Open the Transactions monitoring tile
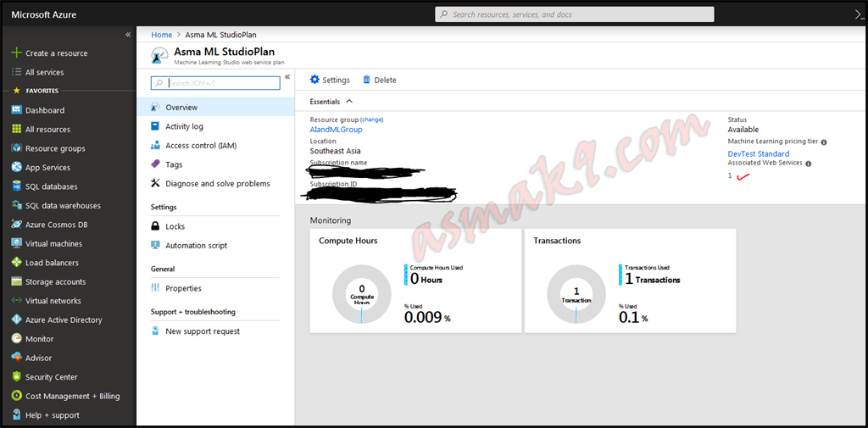Image resolution: width=868 pixels, height=428 pixels. point(630,281)
